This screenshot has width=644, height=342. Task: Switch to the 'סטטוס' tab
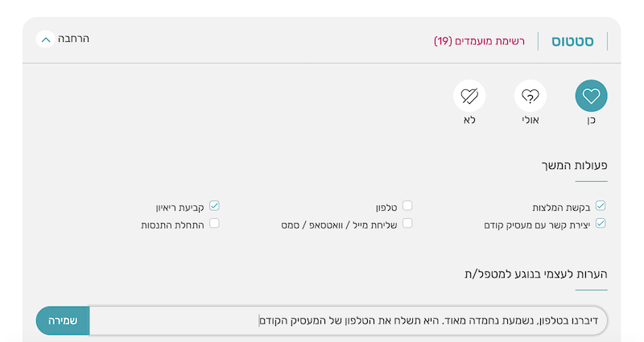click(x=572, y=41)
